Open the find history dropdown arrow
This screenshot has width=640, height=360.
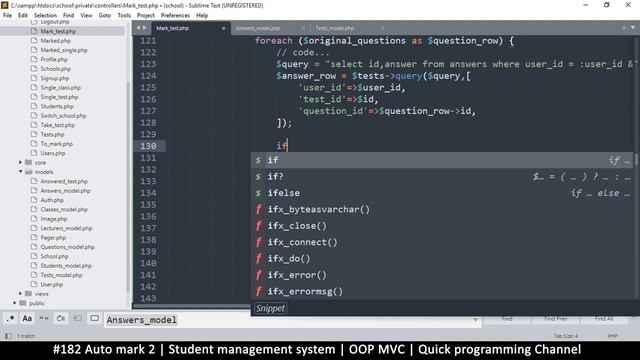pos(476,320)
